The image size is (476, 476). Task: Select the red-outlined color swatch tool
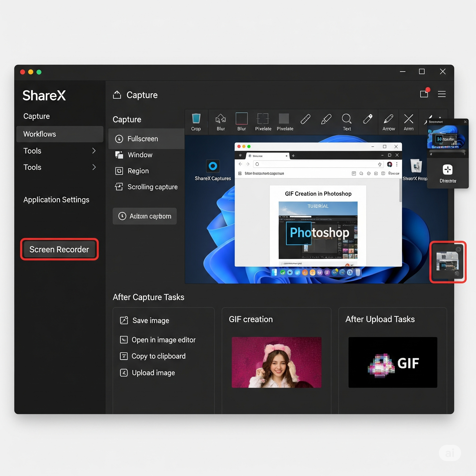tap(241, 119)
